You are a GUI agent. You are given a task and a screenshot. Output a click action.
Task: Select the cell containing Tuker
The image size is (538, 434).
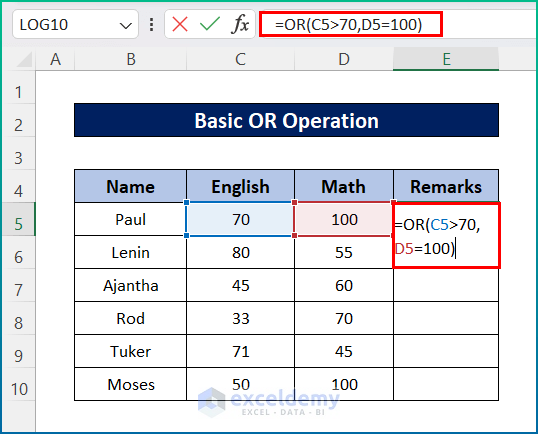tap(130, 351)
